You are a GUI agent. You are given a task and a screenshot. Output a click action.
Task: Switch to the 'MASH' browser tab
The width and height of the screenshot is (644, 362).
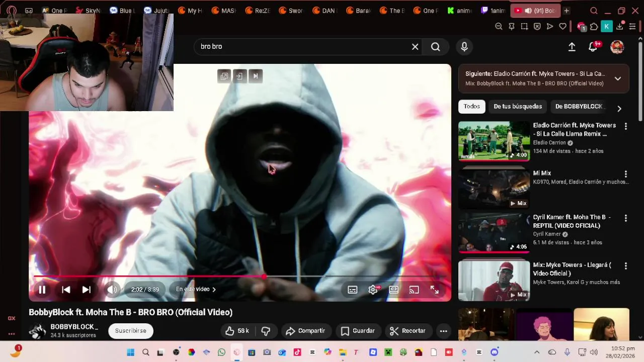pos(224,11)
